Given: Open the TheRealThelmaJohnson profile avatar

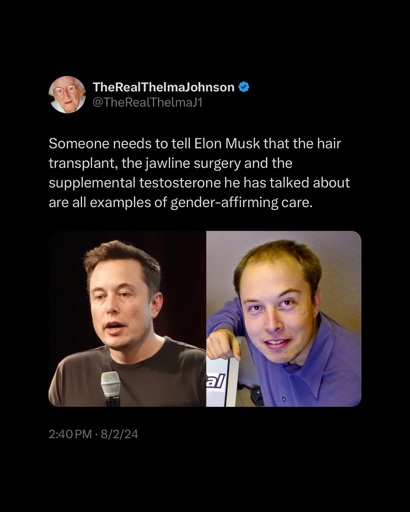Looking at the screenshot, I should click(x=67, y=95).
